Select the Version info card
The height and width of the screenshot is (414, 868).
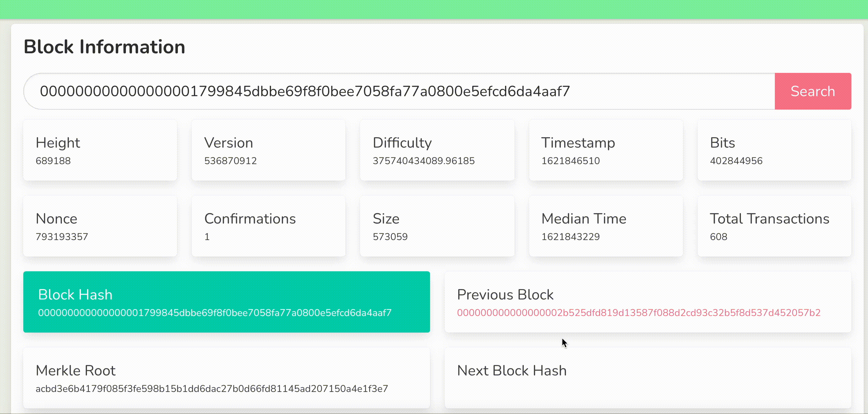[268, 150]
